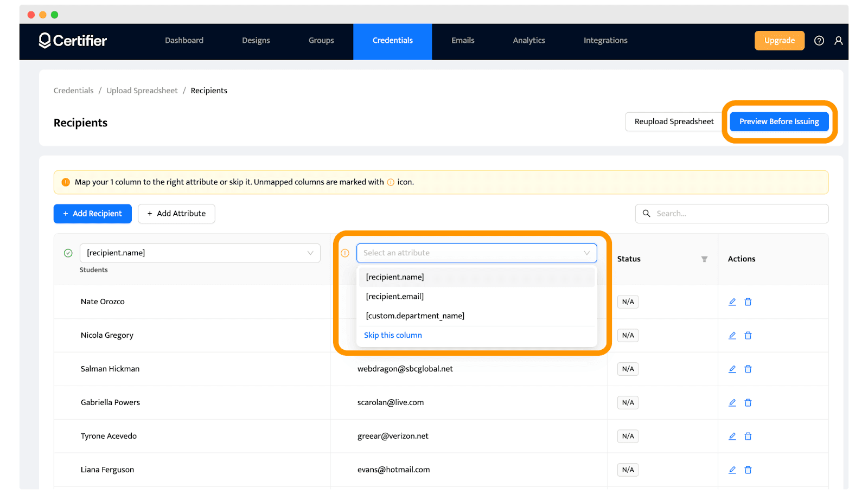Click the edit pencil for Salman Hickman
The height and width of the screenshot is (494, 868).
(732, 369)
